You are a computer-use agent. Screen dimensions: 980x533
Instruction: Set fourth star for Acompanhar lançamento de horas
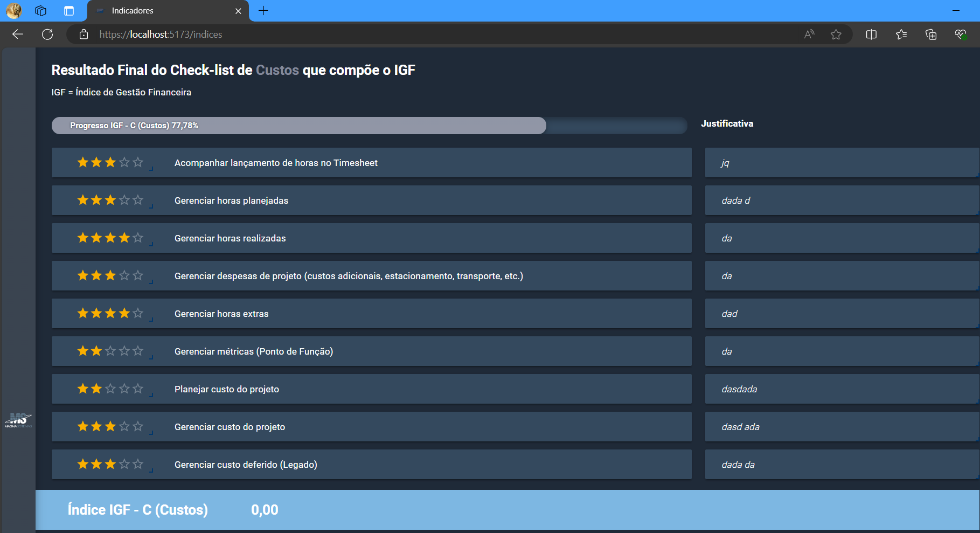(x=124, y=162)
